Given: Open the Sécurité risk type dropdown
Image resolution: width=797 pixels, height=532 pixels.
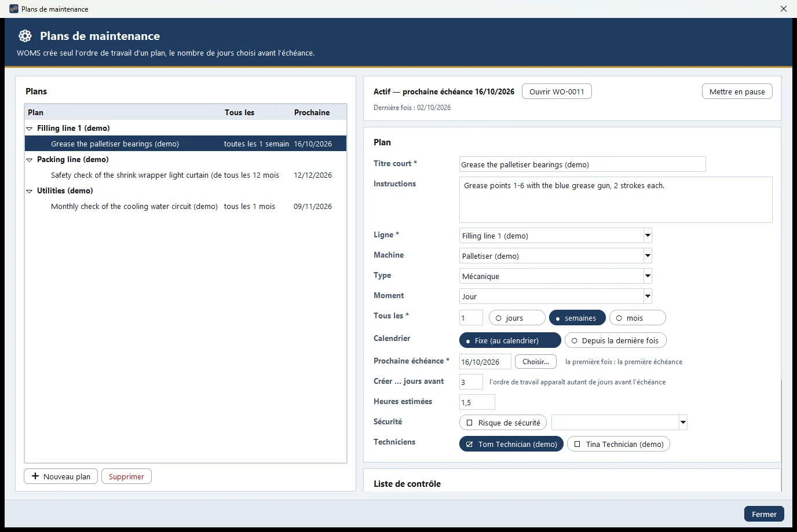Looking at the screenshot, I should [683, 423].
